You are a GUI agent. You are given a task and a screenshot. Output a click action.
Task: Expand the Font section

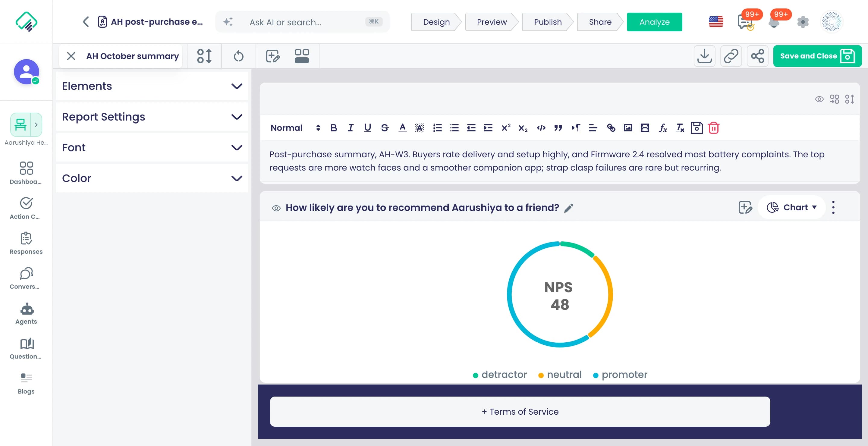[152, 148]
